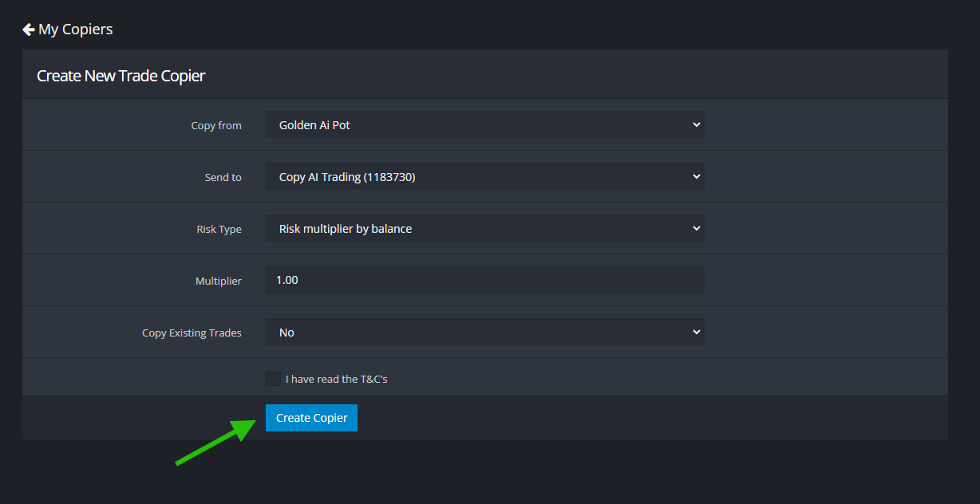Click the chevron arrow on Copy Existing Trades dropdown
Screen dimensions: 980x504
tap(696, 332)
